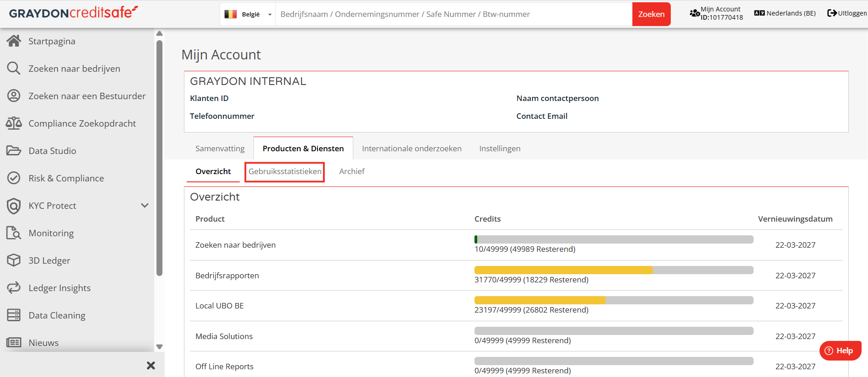The image size is (868, 377).
Task: Open the Samenvatting tab
Action: point(220,149)
